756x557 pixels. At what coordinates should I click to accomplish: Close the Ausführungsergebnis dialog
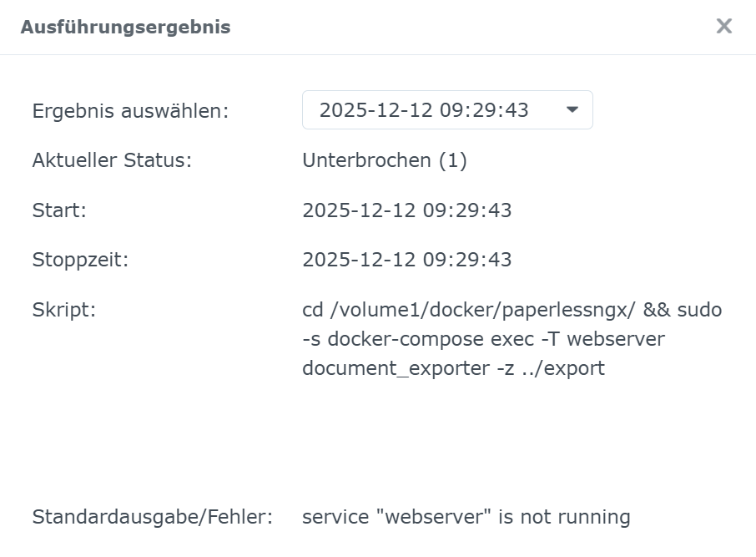pos(723,26)
